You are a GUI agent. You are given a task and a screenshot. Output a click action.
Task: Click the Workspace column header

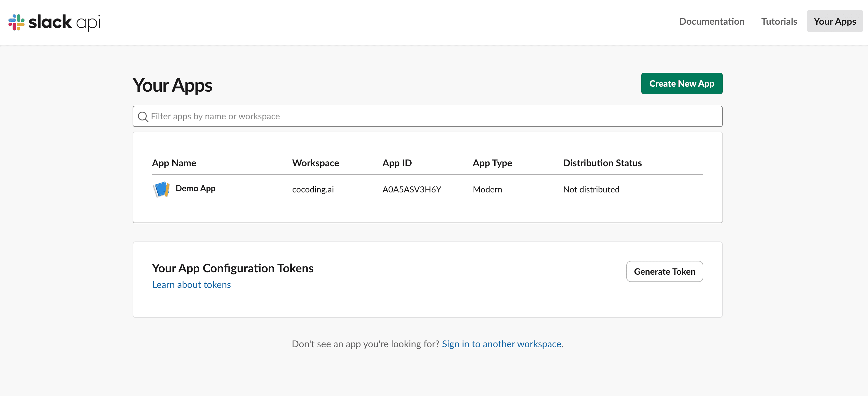(316, 163)
